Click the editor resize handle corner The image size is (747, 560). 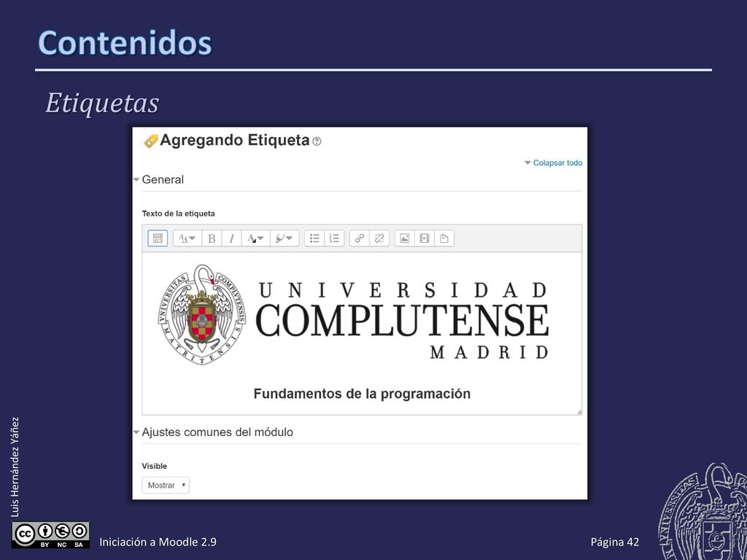tap(578, 412)
